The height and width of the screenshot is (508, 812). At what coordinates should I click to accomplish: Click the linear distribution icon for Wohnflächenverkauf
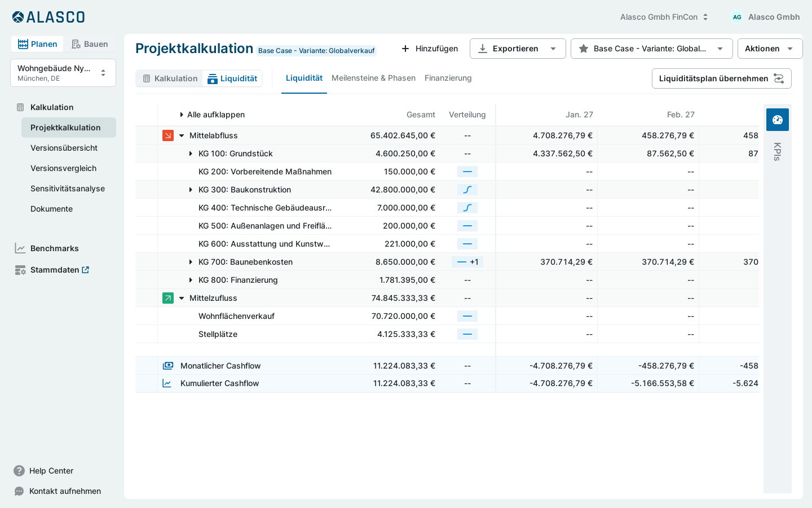point(467,316)
